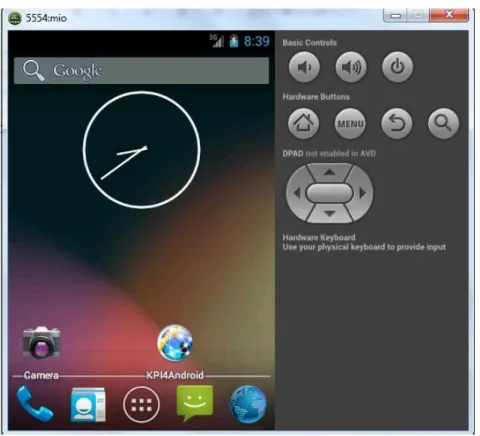This screenshot has height=436, width=480.
Task: Click the DPAD left arrow
Action: (x=297, y=193)
